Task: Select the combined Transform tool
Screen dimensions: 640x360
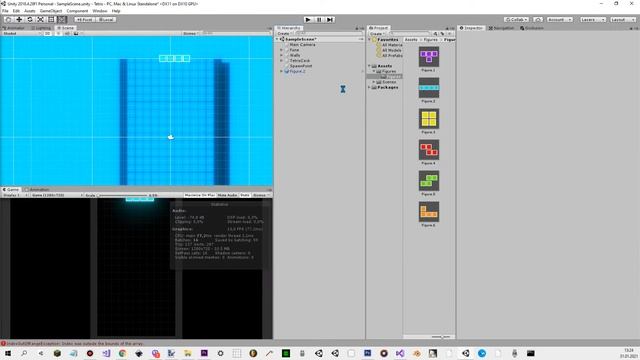Action: (x=62, y=20)
